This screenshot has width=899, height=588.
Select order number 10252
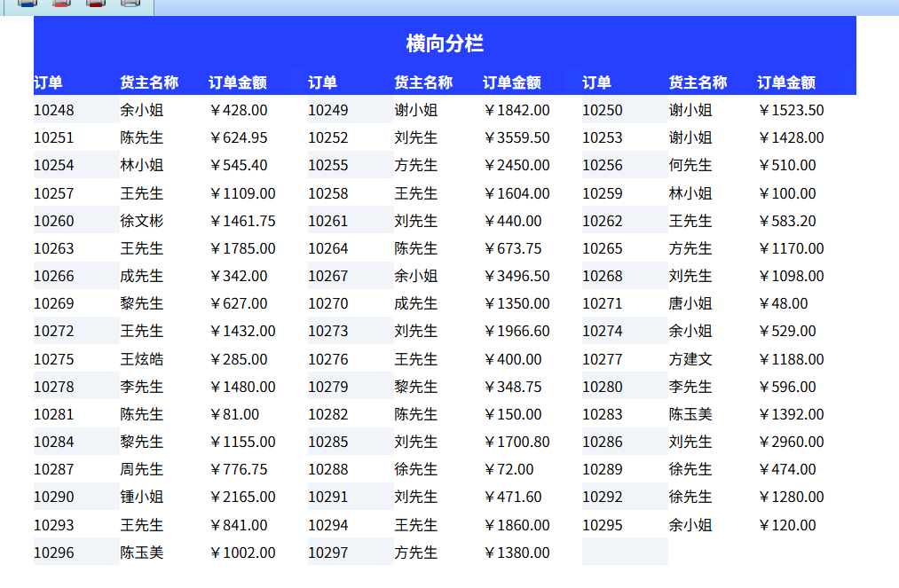[x=328, y=137]
